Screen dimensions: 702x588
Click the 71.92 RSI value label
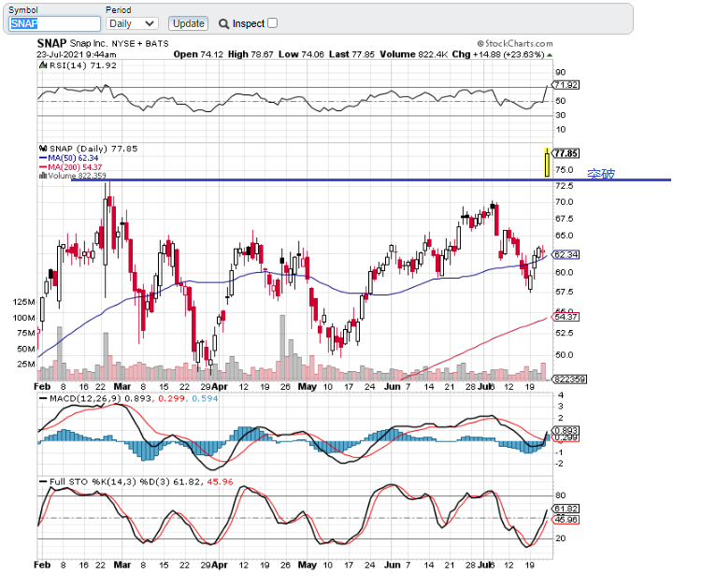coord(566,85)
